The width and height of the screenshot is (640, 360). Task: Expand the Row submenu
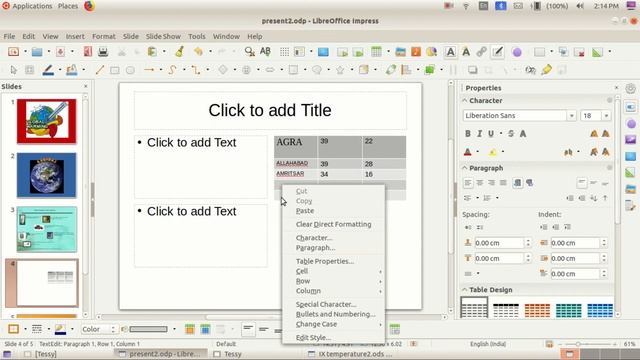333,281
